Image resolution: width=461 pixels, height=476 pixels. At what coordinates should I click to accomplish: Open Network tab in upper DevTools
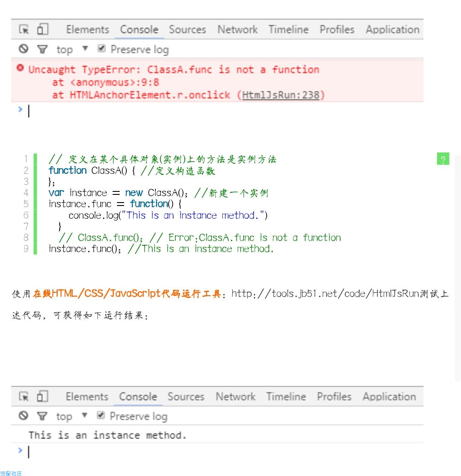237,29
